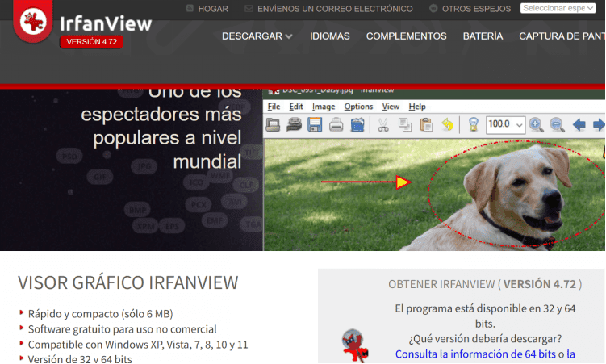Viewport: 606px width, 364px height.
Task: Click the Print icon in the toolbar
Action: (336, 125)
